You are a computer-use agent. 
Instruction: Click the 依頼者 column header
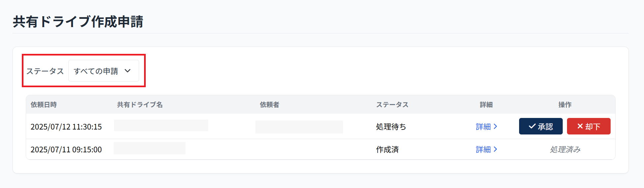(270, 105)
